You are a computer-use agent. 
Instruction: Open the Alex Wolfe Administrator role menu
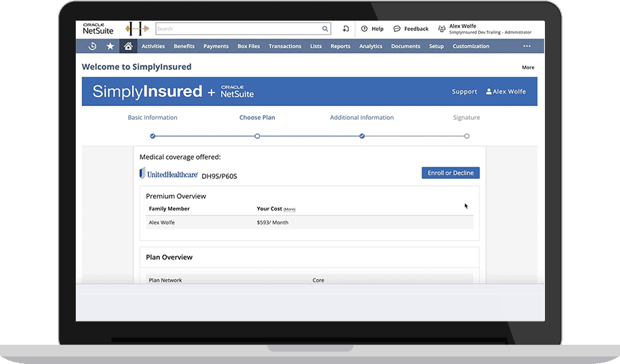(x=490, y=29)
